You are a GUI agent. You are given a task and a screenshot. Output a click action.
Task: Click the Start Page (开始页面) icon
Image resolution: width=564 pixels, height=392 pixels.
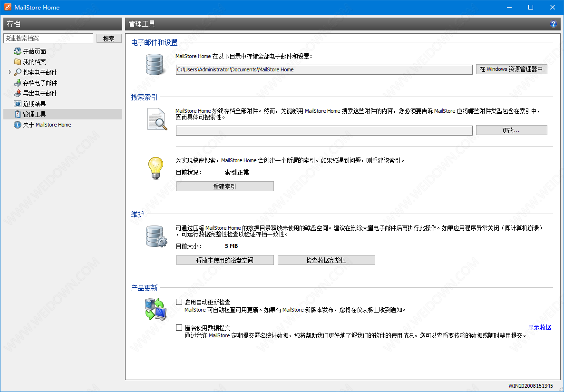point(17,51)
